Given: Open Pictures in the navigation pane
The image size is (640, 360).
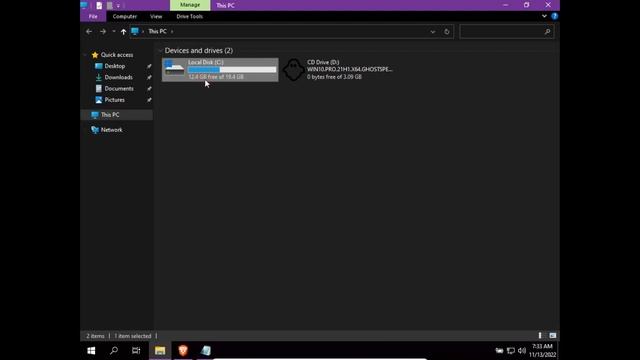Looking at the screenshot, I should (x=115, y=100).
